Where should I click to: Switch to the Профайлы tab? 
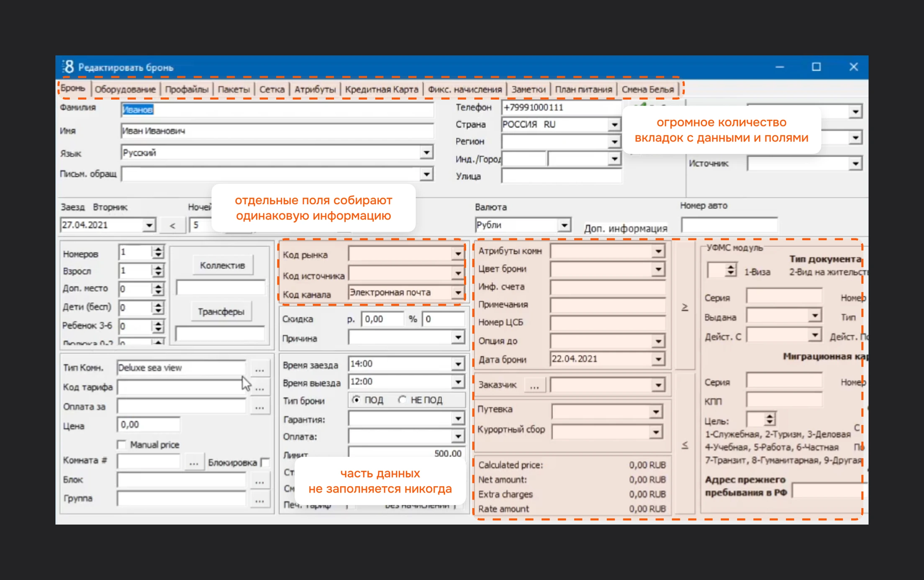(x=187, y=89)
